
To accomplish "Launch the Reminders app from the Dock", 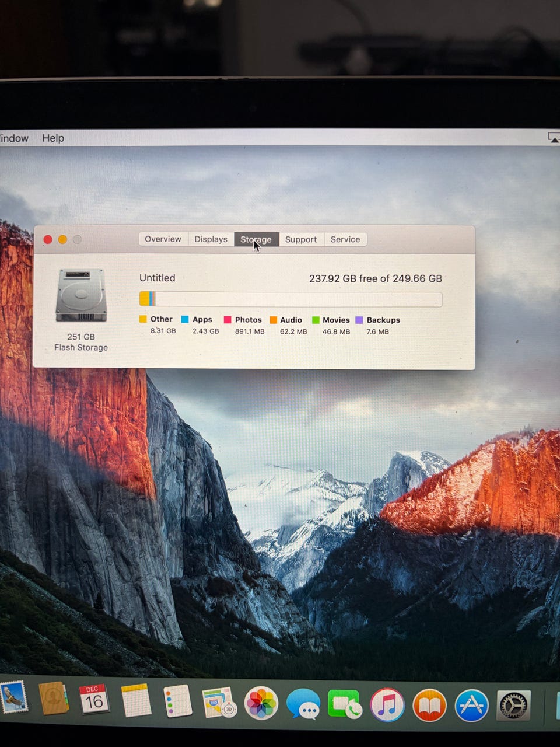I will tap(177, 701).
